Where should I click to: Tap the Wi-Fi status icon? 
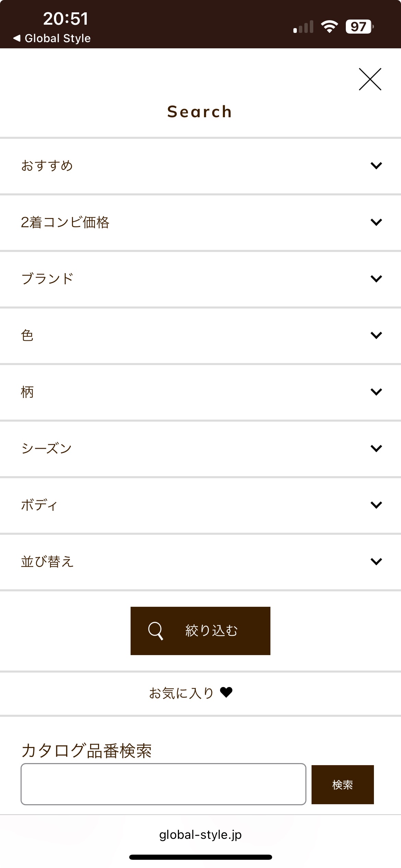[329, 26]
